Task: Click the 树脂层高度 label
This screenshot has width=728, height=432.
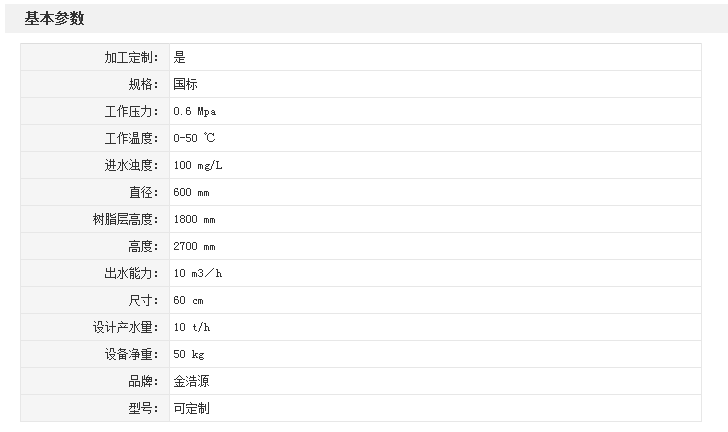Action: point(125,219)
